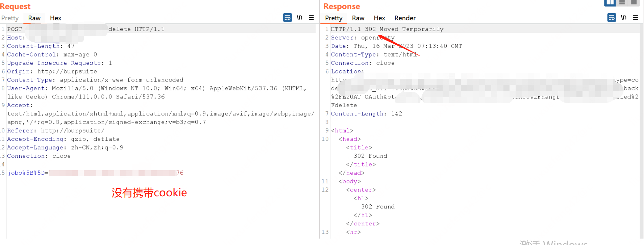This screenshot has height=245, width=644.
Task: Click the 'Host:' header line
Action: [x=16, y=38]
